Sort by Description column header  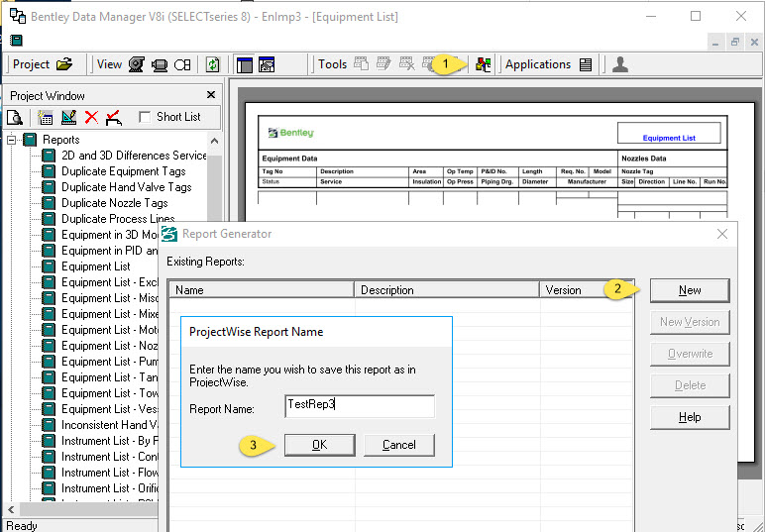(x=447, y=290)
